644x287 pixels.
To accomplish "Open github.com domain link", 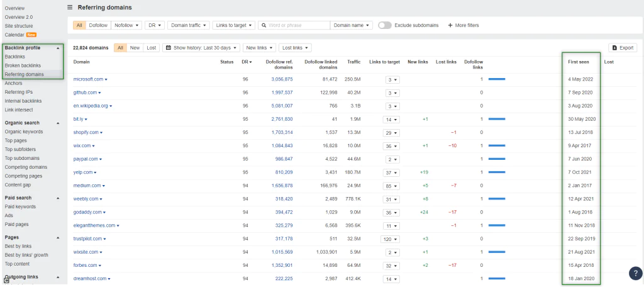I will pos(85,93).
